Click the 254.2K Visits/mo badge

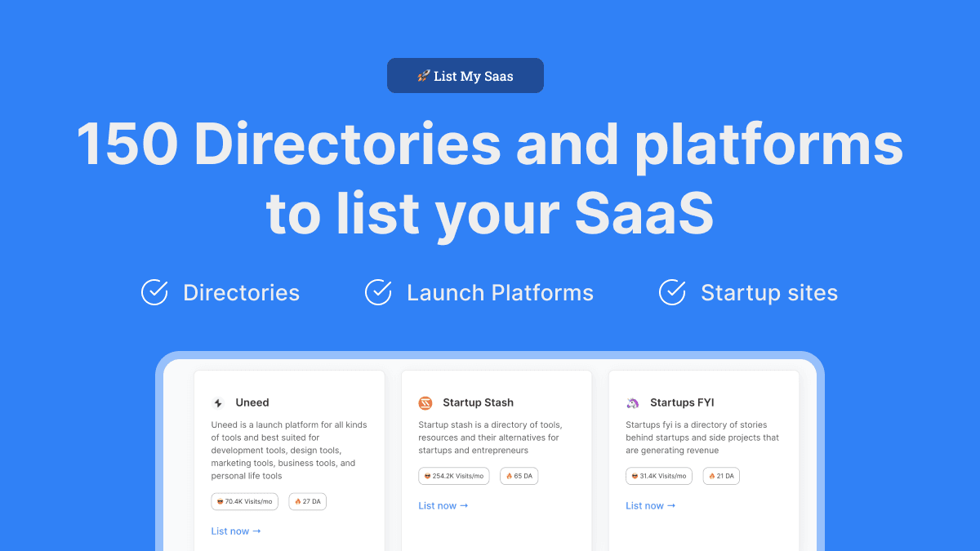(454, 476)
